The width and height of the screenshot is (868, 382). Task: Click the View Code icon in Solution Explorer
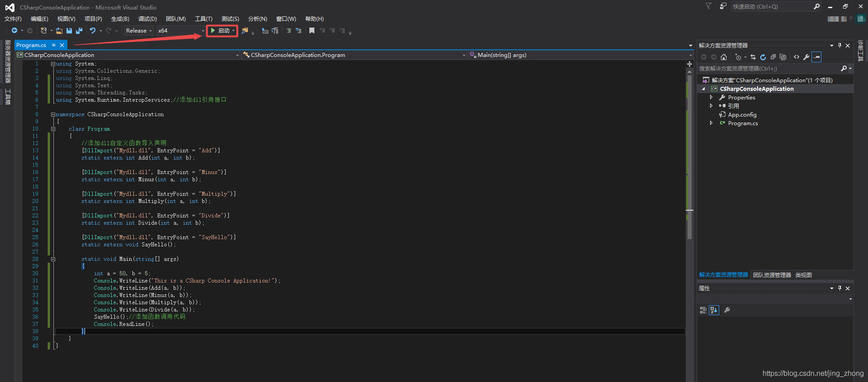pyautogui.click(x=797, y=57)
